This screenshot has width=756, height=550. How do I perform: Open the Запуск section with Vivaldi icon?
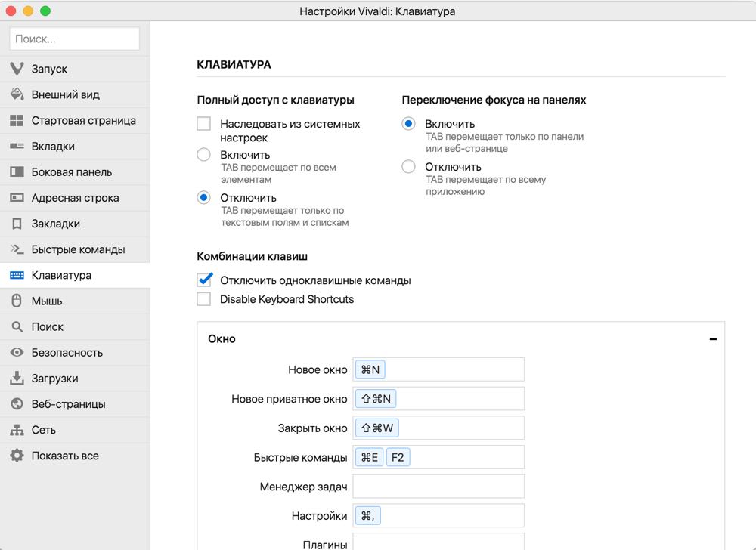[17, 69]
